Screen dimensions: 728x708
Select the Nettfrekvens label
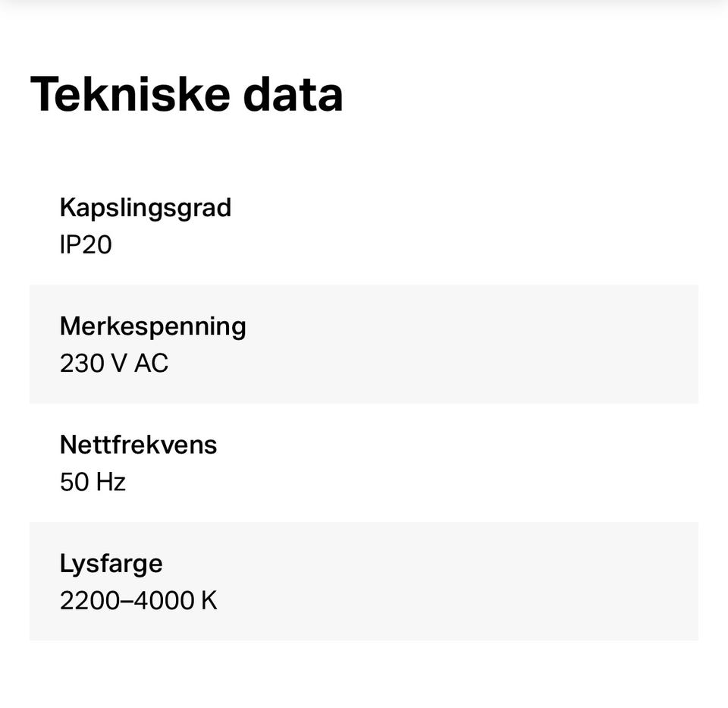tap(138, 444)
